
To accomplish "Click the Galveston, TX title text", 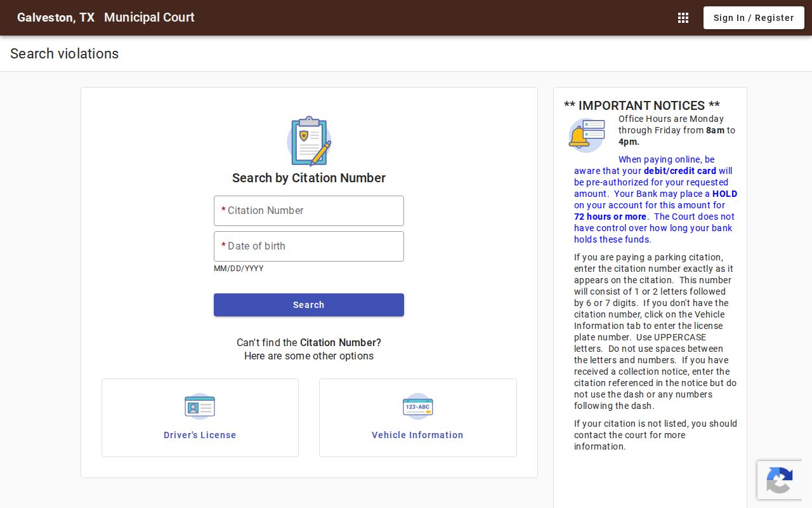I will click(56, 18).
